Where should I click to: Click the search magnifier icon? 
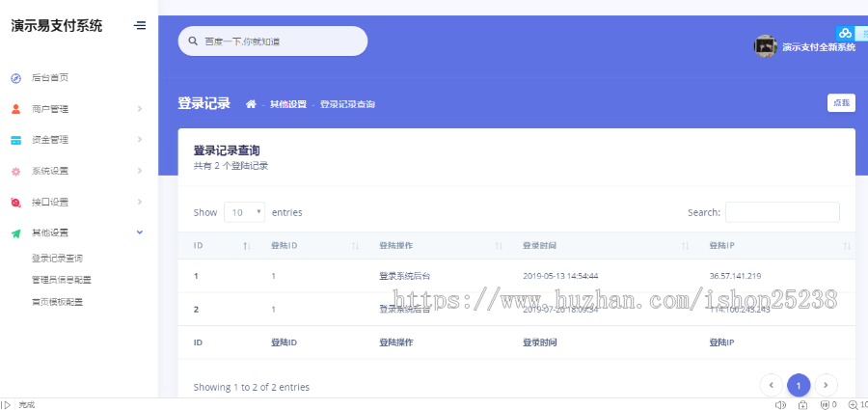193,41
